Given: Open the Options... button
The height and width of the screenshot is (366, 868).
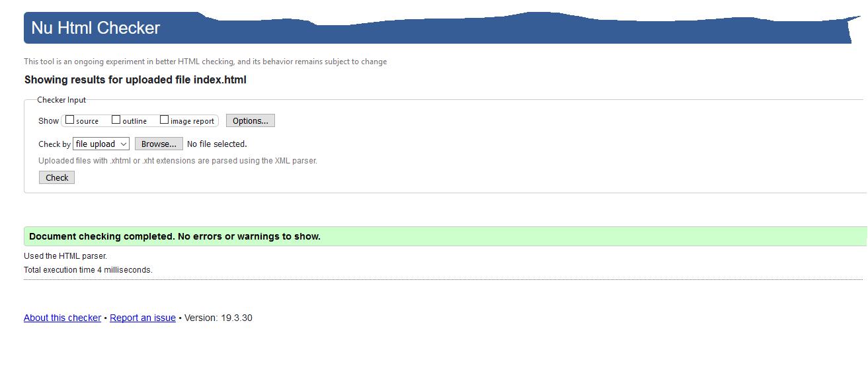Looking at the screenshot, I should 250,120.
